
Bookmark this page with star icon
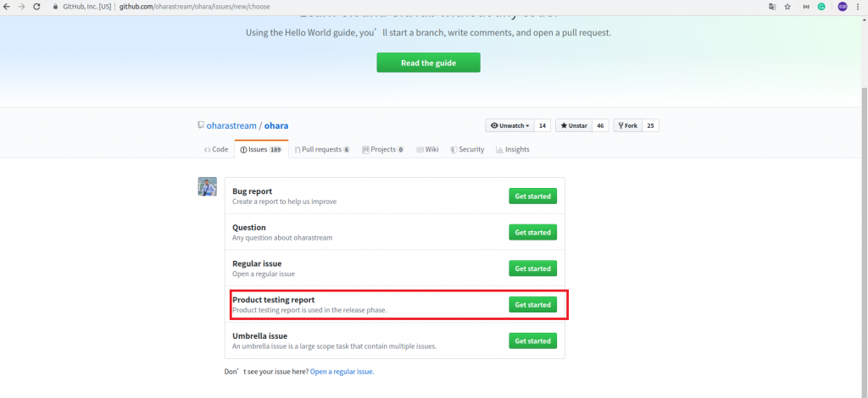(787, 7)
